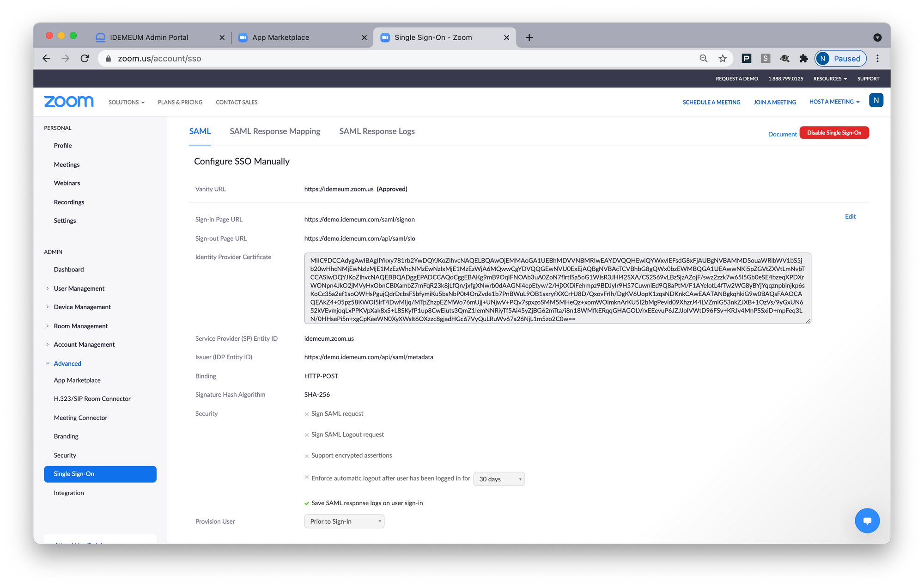Click the Edit link
924x588 pixels.
point(850,216)
